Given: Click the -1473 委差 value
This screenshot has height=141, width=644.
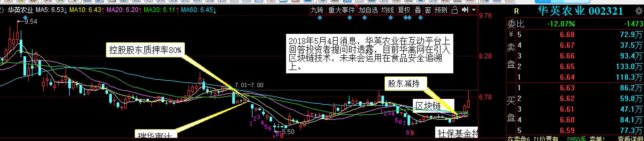Looking at the screenshot, I should point(633,24).
